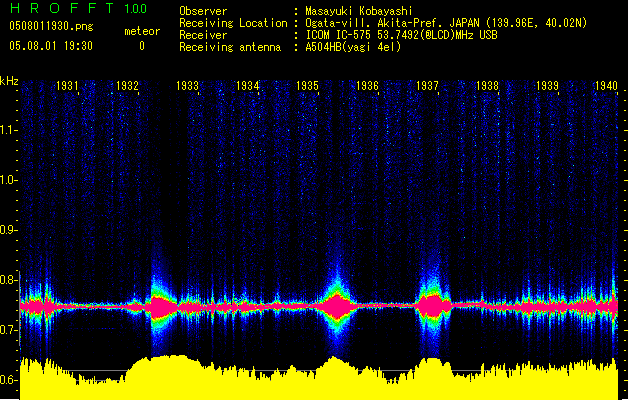This screenshot has height=400, width=629.
Task: Select the filename 0508011930.png
Action: [51, 26]
